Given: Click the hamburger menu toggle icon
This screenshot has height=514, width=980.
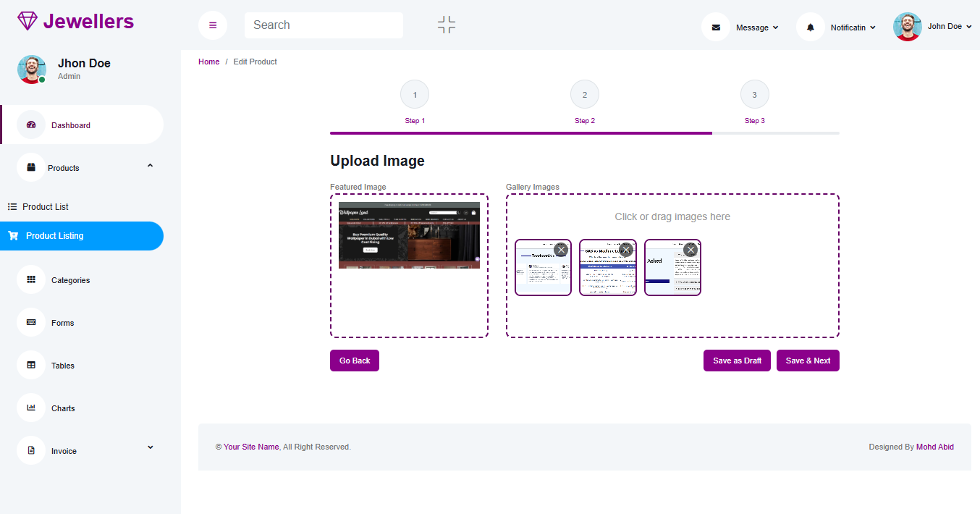Looking at the screenshot, I should tap(213, 25).
